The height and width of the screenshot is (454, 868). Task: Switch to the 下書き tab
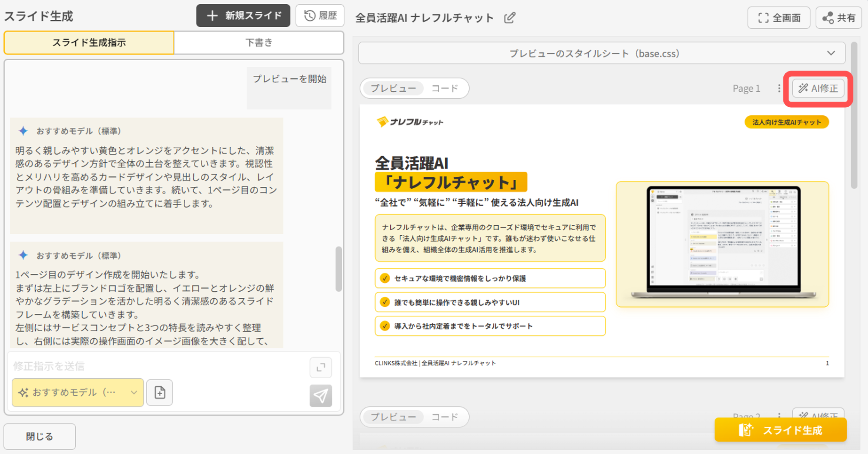[259, 42]
